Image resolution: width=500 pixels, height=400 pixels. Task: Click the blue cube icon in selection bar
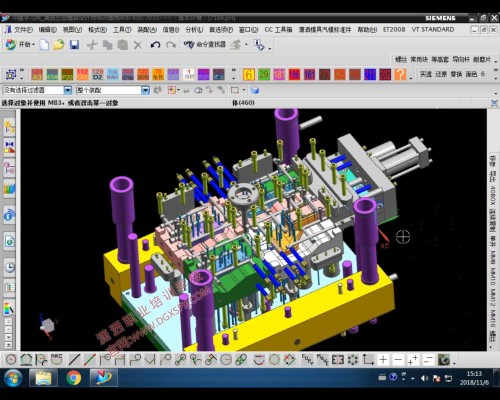click(x=255, y=90)
